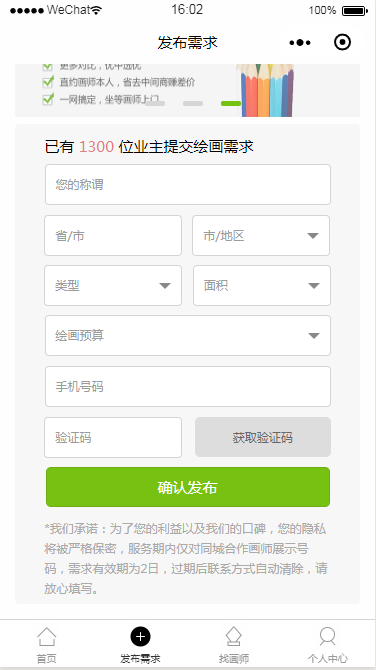Go to 首页 home icon
This screenshot has width=376, height=670.
coord(47,637)
